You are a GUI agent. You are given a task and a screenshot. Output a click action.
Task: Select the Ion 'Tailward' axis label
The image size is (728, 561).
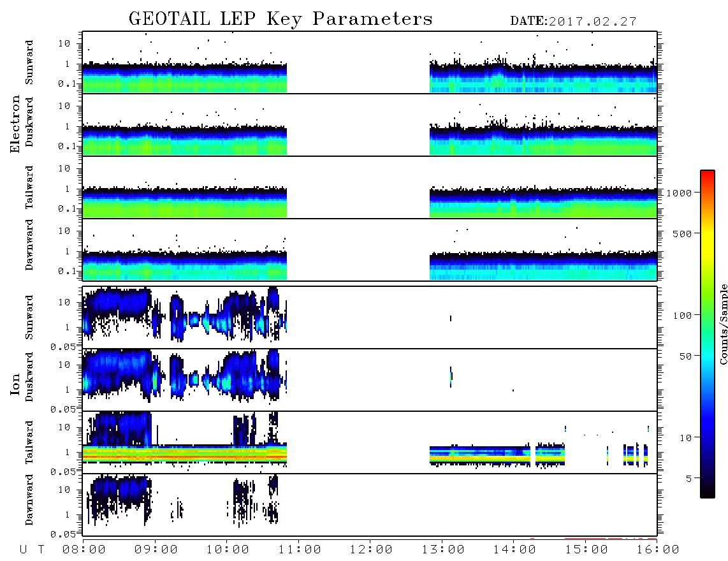tap(29, 442)
